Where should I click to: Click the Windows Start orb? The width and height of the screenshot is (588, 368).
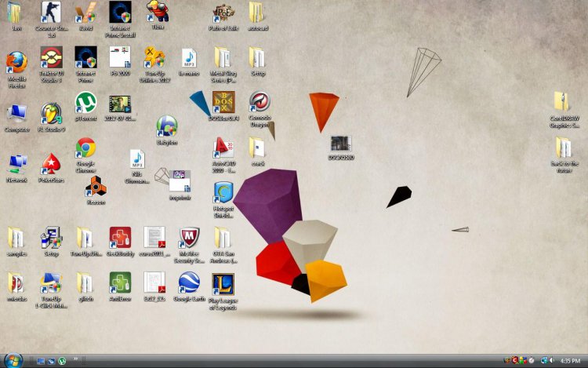click(x=13, y=360)
